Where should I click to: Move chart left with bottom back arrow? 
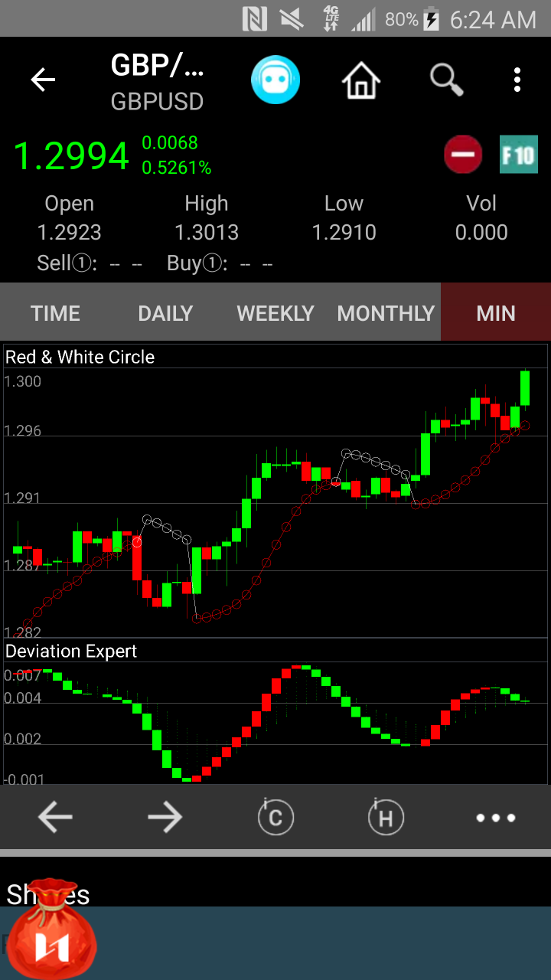[x=55, y=818]
